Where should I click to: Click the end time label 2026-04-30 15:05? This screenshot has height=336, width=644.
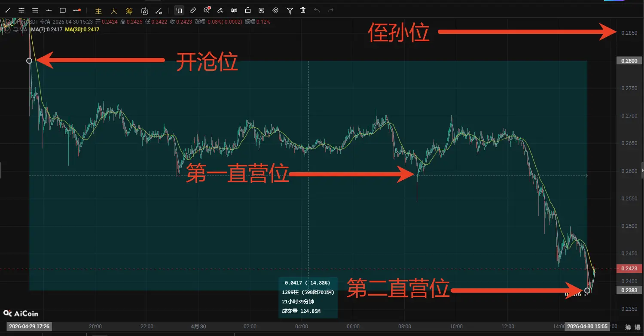(x=587, y=327)
